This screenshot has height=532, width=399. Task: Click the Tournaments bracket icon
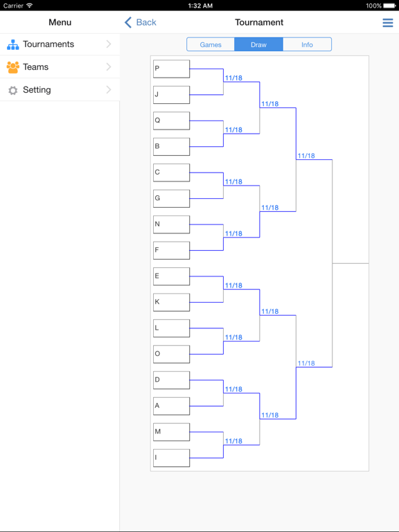13,44
